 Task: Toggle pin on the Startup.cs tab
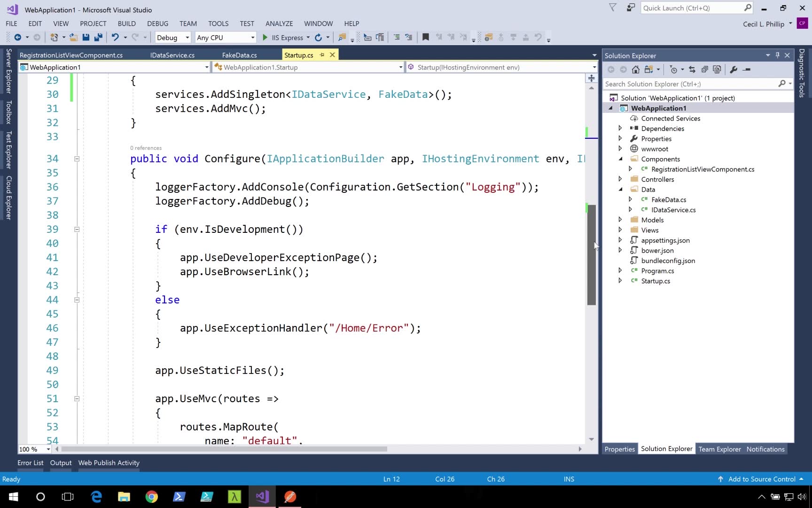point(322,55)
